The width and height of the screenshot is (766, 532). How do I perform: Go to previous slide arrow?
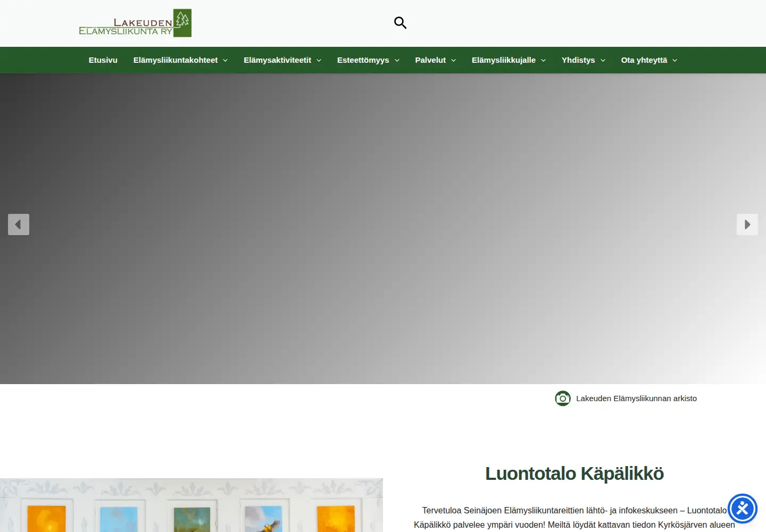pos(19,225)
